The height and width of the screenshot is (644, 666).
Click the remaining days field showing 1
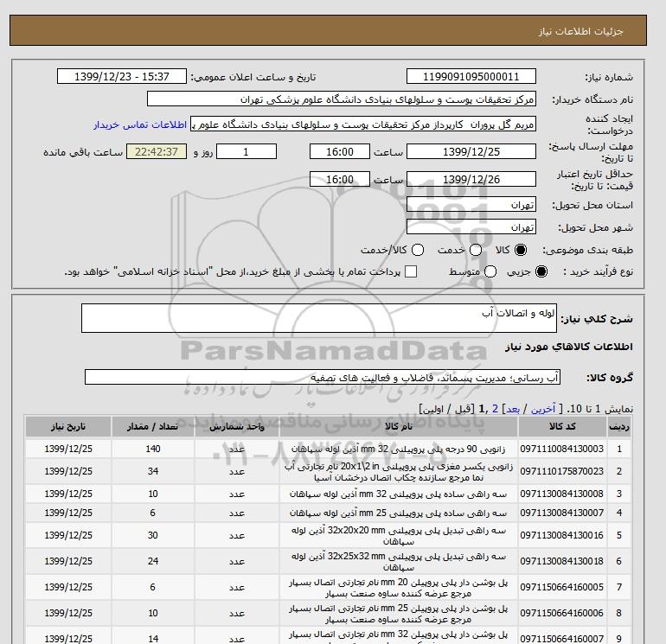click(x=247, y=151)
